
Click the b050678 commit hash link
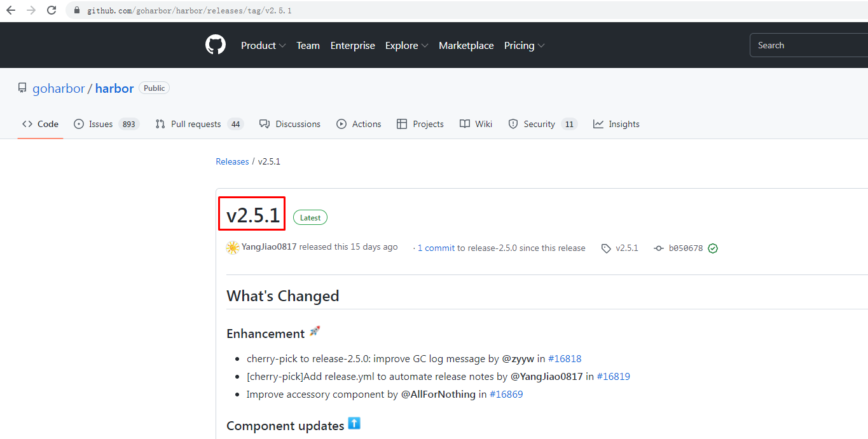[x=685, y=248]
